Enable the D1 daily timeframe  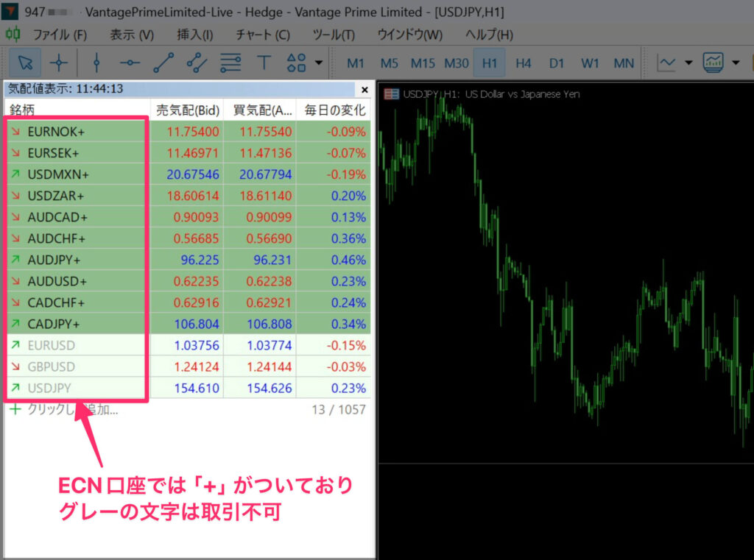click(x=557, y=63)
